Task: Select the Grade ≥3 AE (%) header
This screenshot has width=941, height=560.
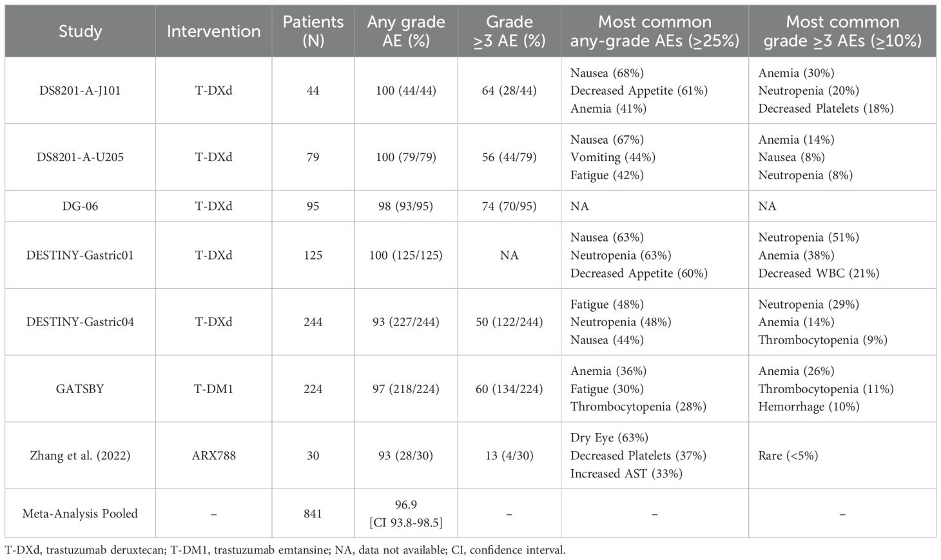Action: [x=509, y=31]
